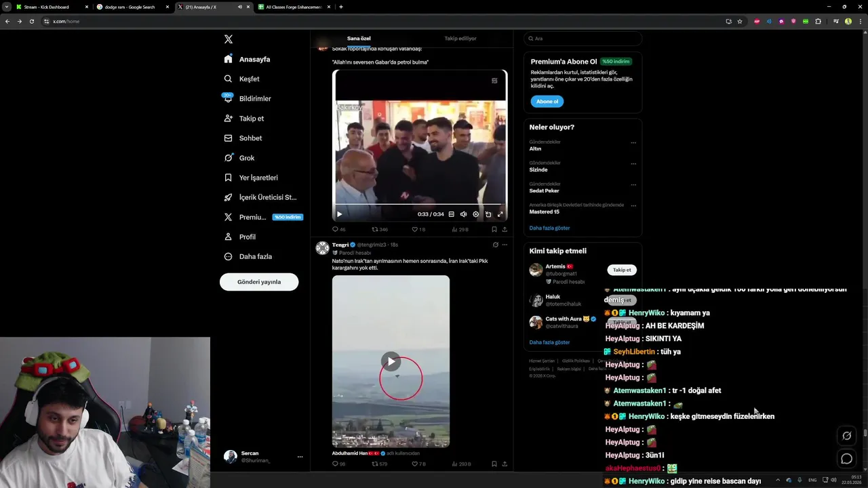Click the Grok icon on Tengri's post
The height and width of the screenshot is (488, 868).
coord(496,245)
